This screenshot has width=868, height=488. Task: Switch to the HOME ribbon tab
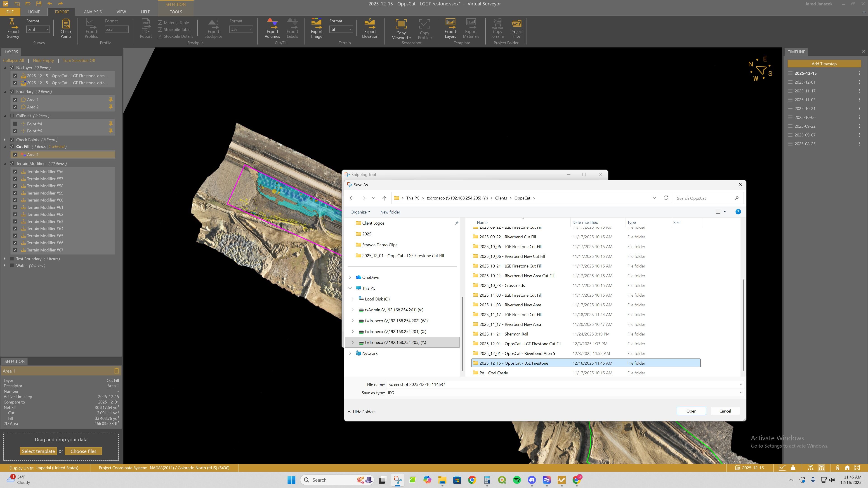pyautogui.click(x=34, y=12)
